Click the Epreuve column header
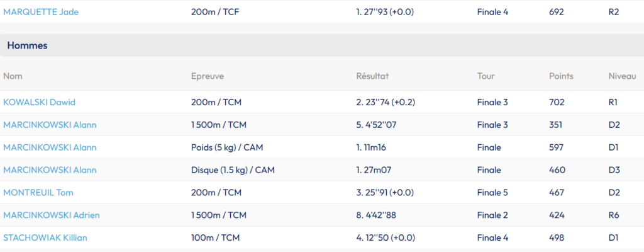This screenshot has height=252, width=644. click(208, 76)
